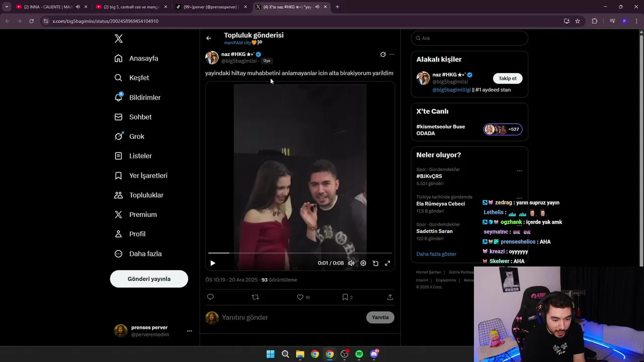Open Sohbet messages
Viewport: 644px width, 362px height.
[133, 117]
